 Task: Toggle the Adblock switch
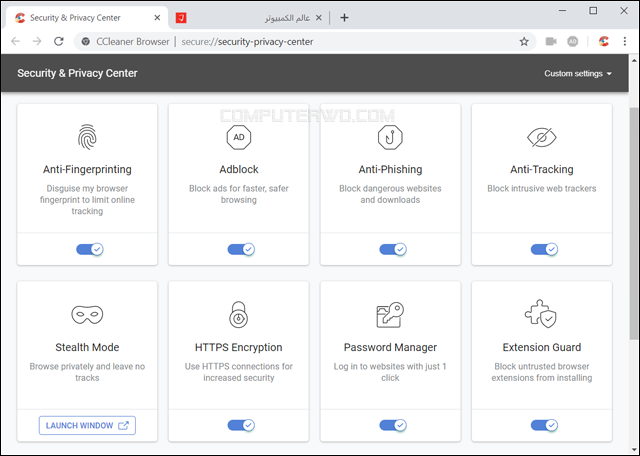[241, 249]
